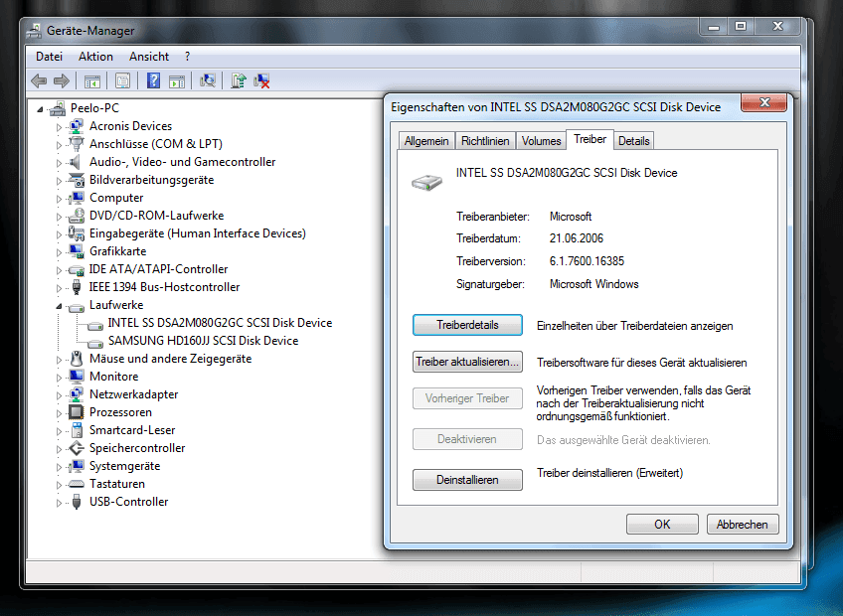Open the Aktion menu
The height and width of the screenshot is (616, 843).
(x=95, y=57)
